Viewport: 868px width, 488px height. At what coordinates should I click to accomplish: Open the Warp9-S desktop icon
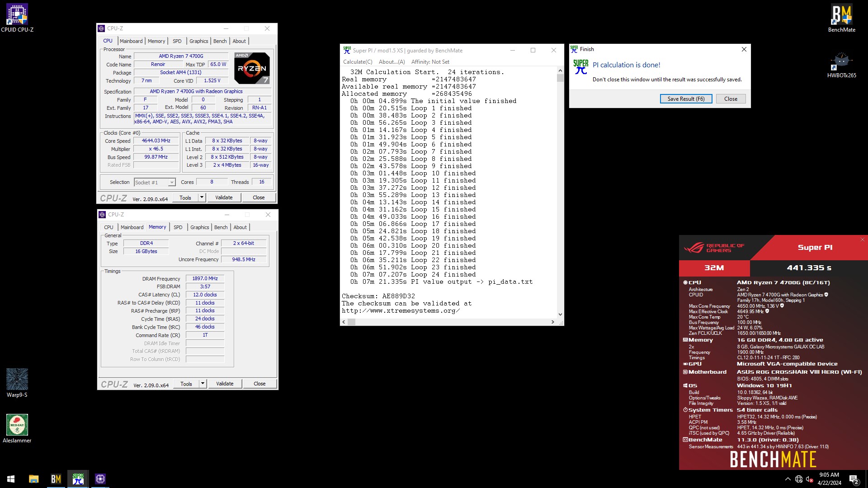[x=17, y=383]
